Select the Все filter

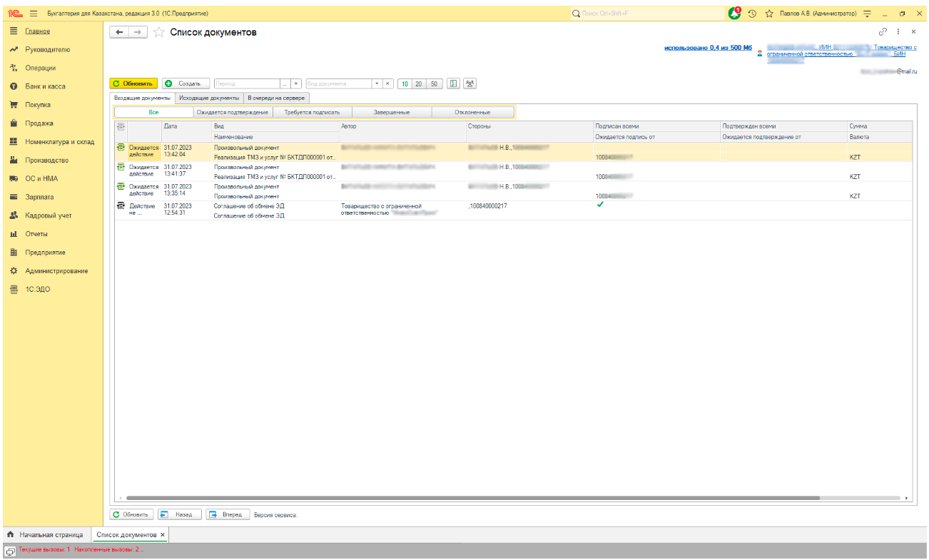coord(153,112)
